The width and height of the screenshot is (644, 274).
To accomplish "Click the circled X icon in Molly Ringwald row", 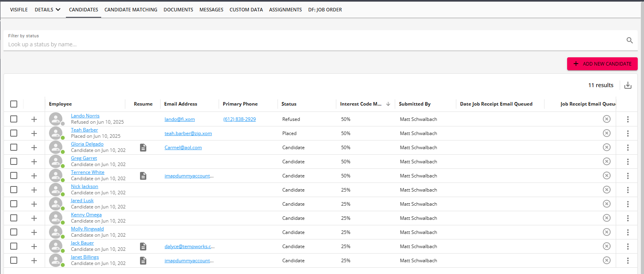I will tap(607, 232).
